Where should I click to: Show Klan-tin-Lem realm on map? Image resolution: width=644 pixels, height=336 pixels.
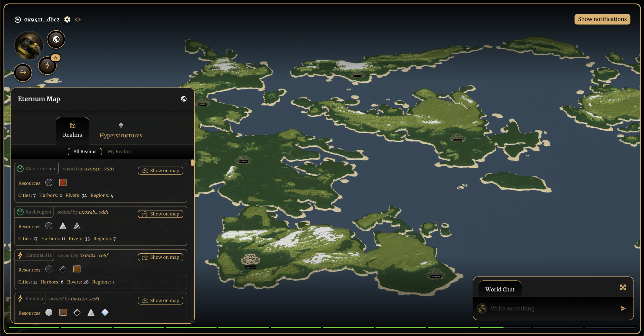coord(160,170)
